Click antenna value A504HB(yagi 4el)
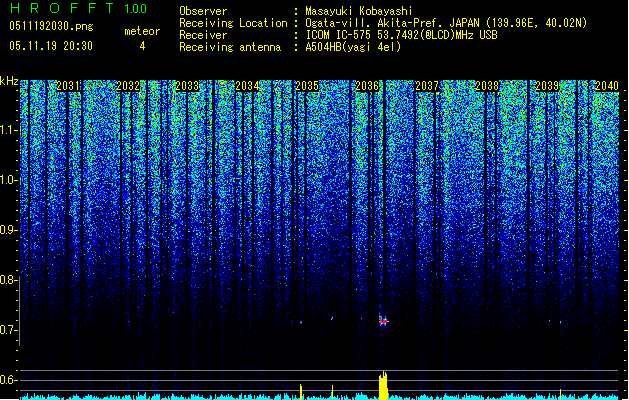 [x=353, y=47]
